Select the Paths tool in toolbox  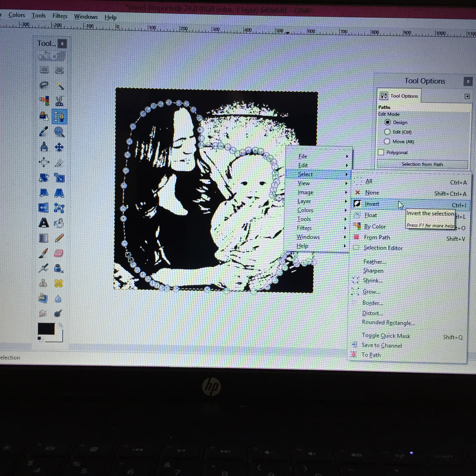[59, 116]
